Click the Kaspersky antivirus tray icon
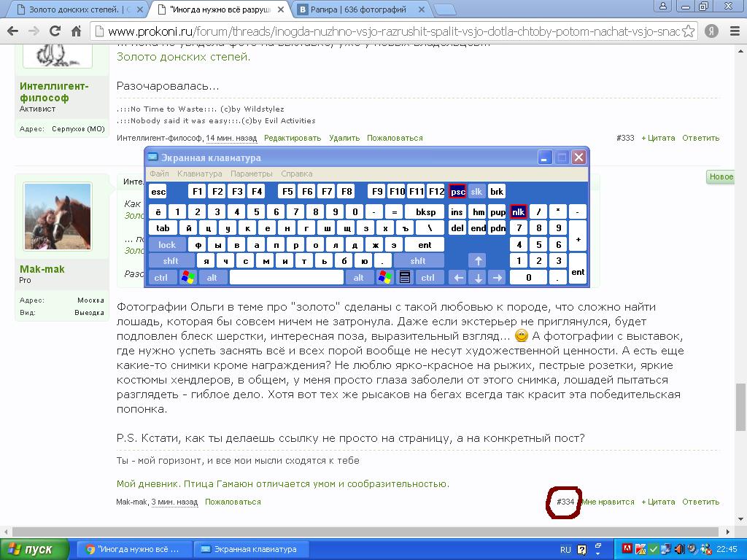 tap(640, 549)
